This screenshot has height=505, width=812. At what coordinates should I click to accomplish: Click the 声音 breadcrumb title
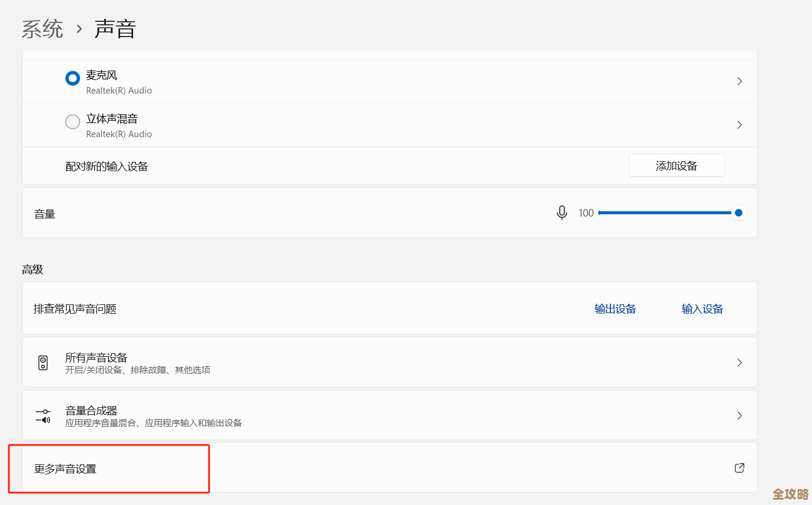coord(115,29)
